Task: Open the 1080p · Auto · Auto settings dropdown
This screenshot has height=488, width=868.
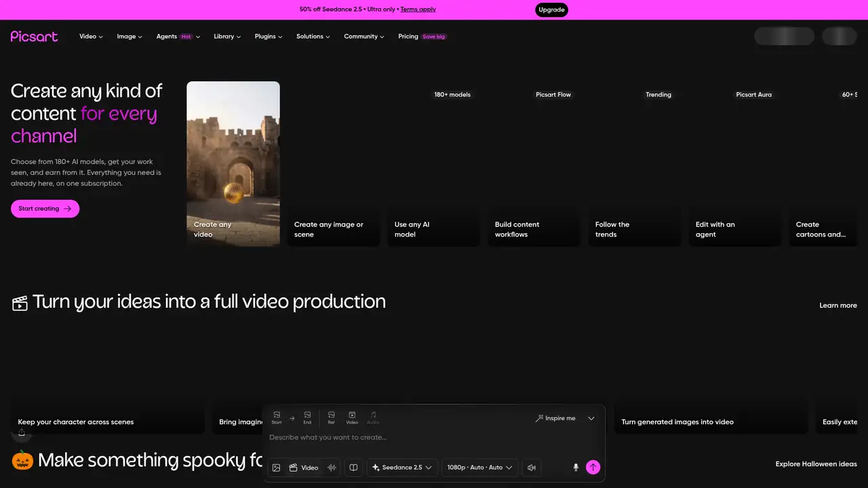Action: [x=480, y=468]
